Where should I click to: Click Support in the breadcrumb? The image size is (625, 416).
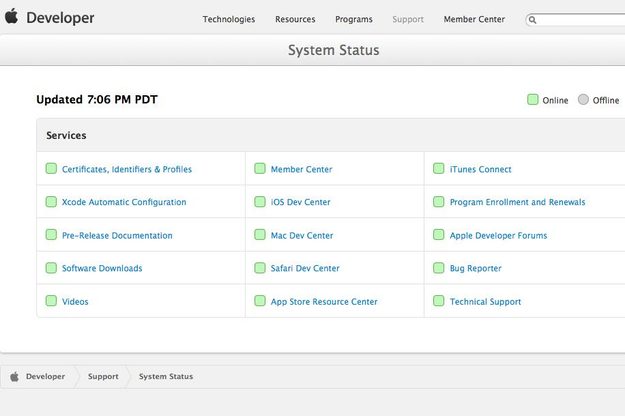click(103, 377)
